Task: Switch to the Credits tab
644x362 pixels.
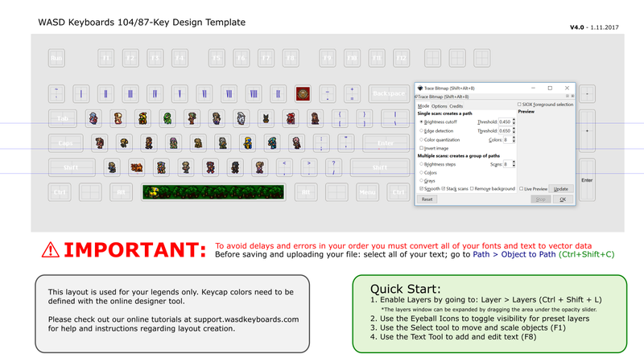Action: point(456,106)
